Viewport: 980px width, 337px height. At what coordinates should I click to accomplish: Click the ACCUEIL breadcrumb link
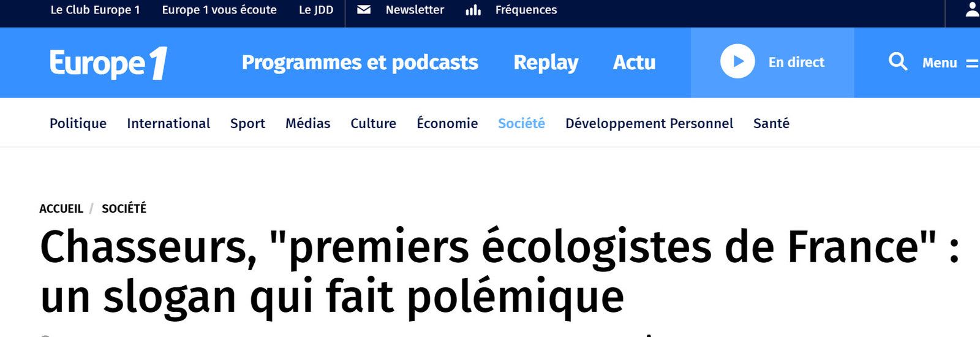click(61, 209)
